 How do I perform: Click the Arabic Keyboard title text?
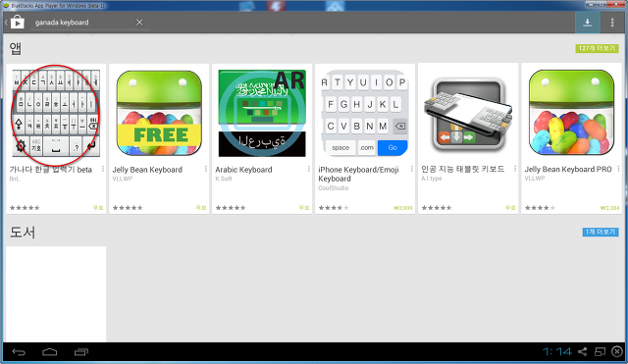(244, 170)
